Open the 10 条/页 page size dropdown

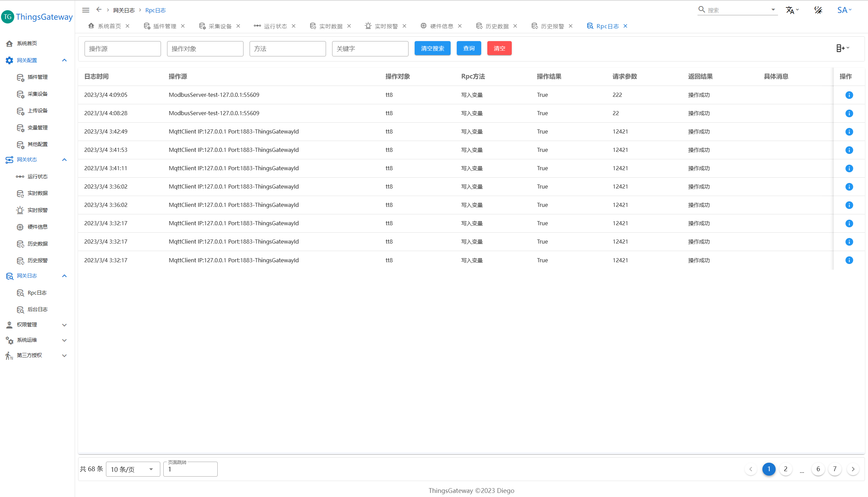click(x=132, y=469)
